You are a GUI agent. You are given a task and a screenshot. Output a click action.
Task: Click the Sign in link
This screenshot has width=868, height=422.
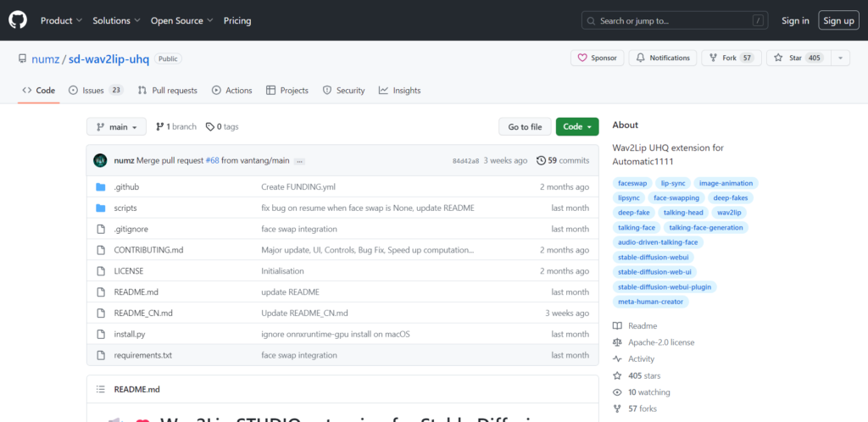point(795,20)
